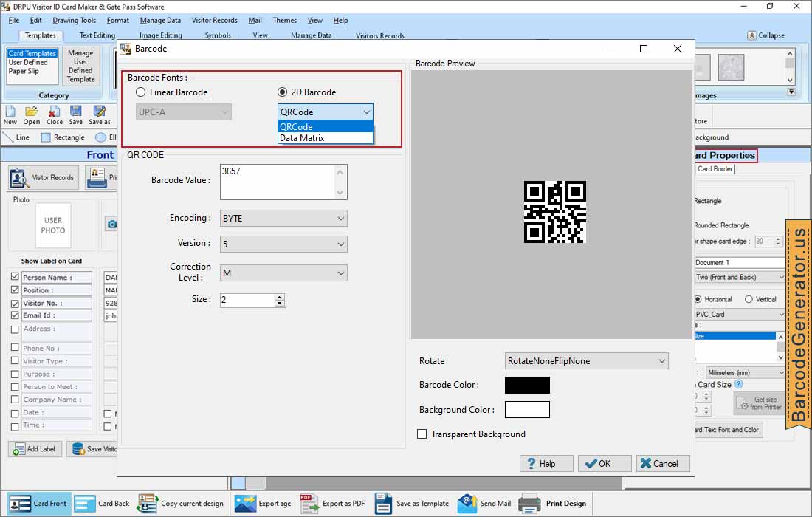
Task: Select the 2D Barcode radio button
Action: [282, 92]
